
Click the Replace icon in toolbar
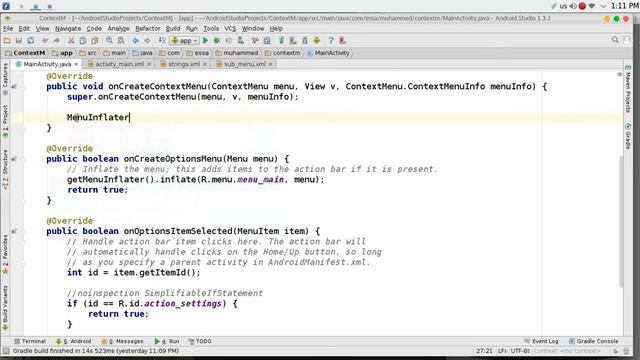(121, 40)
